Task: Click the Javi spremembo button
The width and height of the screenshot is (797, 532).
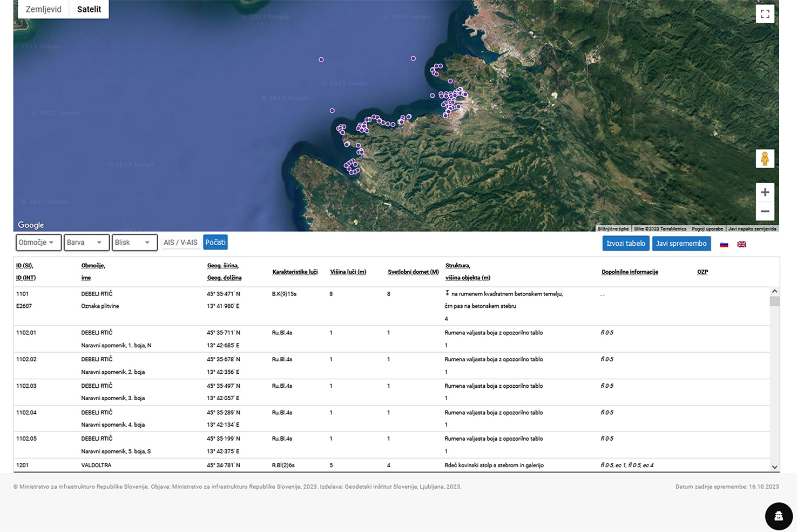Action: click(x=681, y=244)
